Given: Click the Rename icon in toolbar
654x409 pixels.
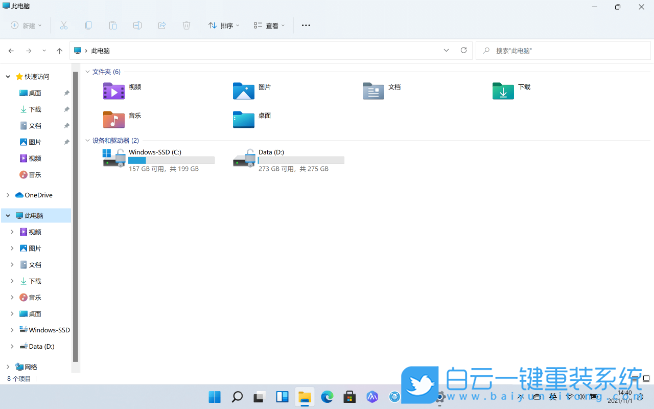Looking at the screenshot, I should coord(137,25).
